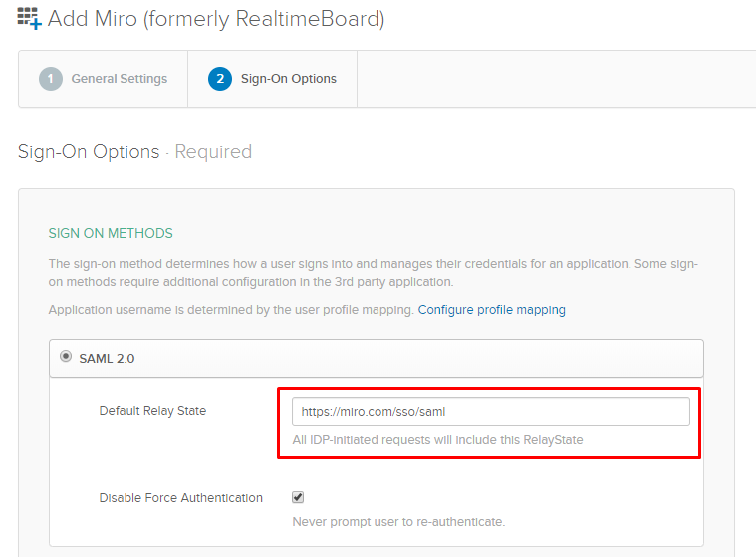Open the General Settings tab
Viewport: 756px width, 557px height.
pyautogui.click(x=119, y=79)
